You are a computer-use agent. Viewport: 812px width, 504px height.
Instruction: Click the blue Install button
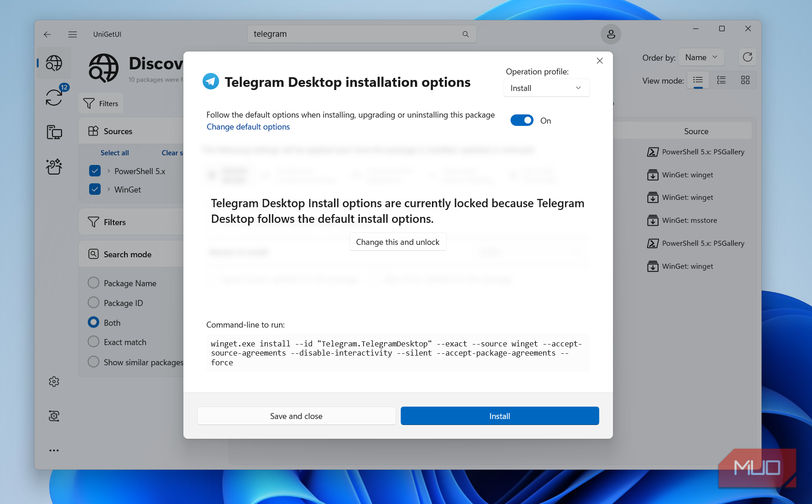tap(500, 416)
